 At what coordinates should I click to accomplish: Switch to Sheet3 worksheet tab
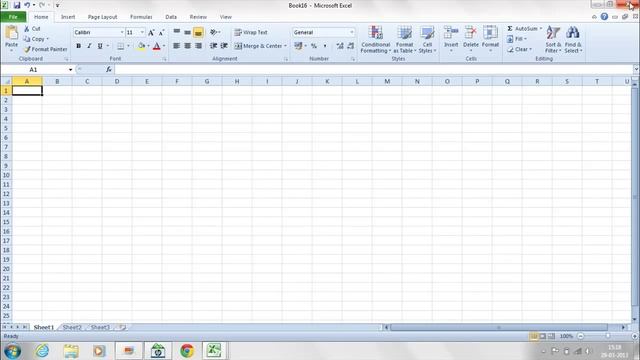[x=100, y=327]
